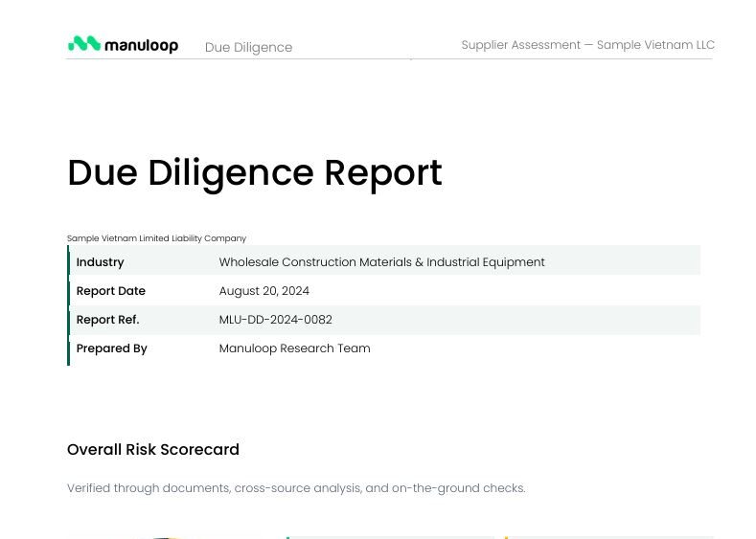Click the 'Due Diligence Report' main title

coord(255,173)
